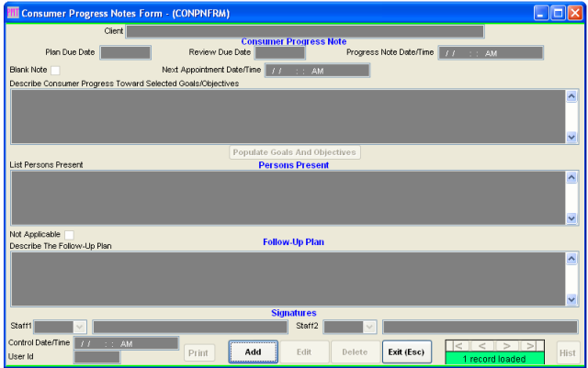Jump to the last record navigation arrow
Viewport: 588px width, 368px height.
click(527, 346)
